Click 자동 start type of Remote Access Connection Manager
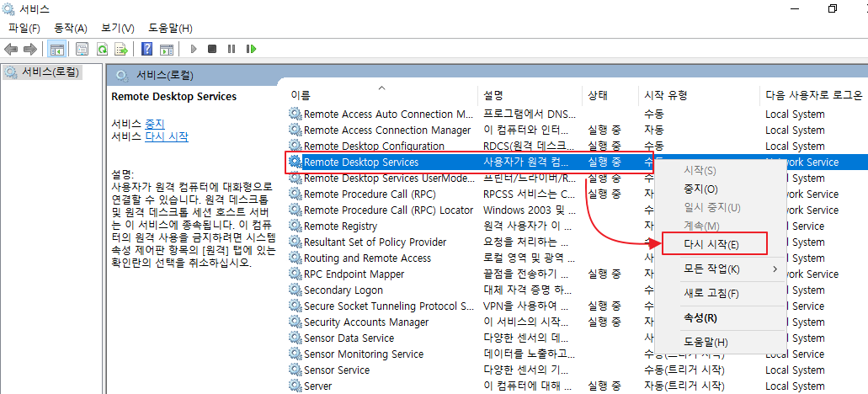Image resolution: width=868 pixels, height=394 pixels. pyautogui.click(x=654, y=130)
